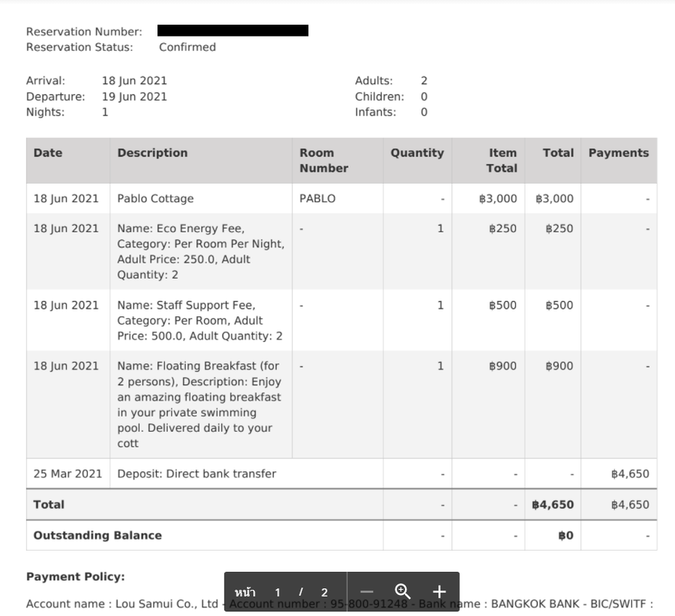The image size is (675, 616).
Task: Click the 'Arrival:' label
Action: tap(46, 81)
